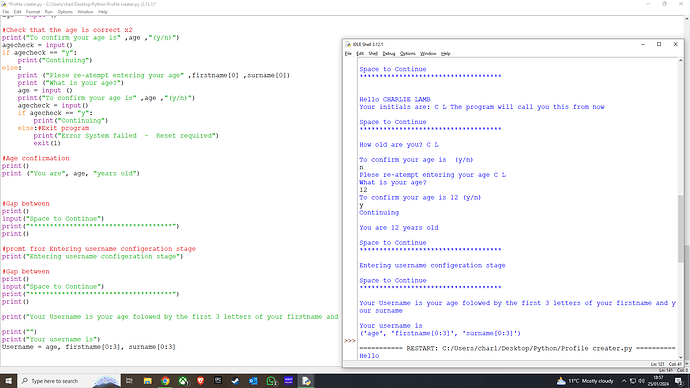The width and height of the screenshot is (690, 388).
Task: Maximize the IDLE Shell window
Action: [659, 44]
